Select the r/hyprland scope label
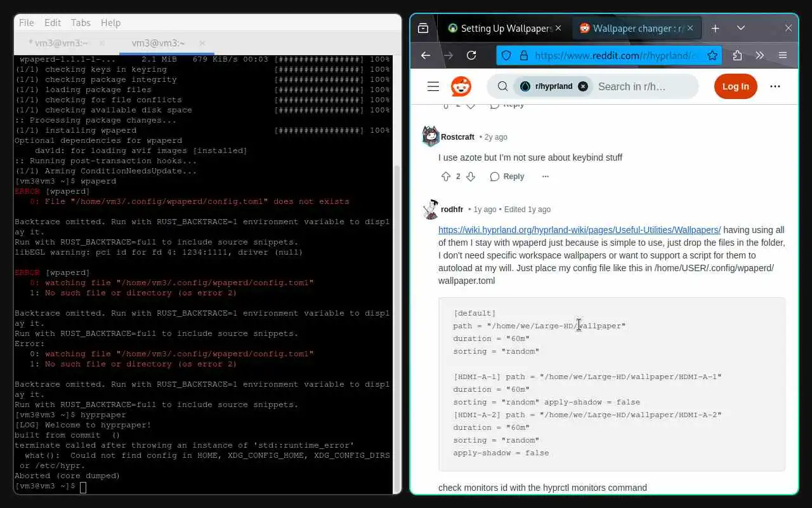The height and width of the screenshot is (508, 812). pyautogui.click(x=554, y=86)
